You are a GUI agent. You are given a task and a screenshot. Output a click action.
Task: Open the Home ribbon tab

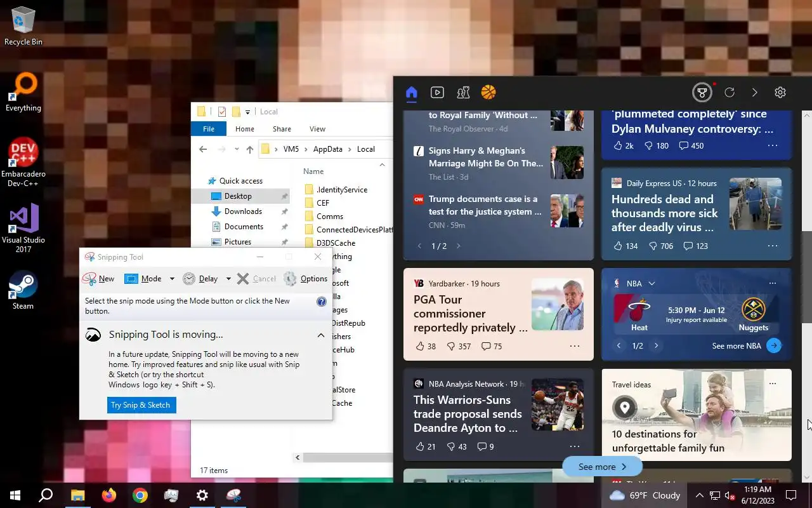pyautogui.click(x=245, y=129)
